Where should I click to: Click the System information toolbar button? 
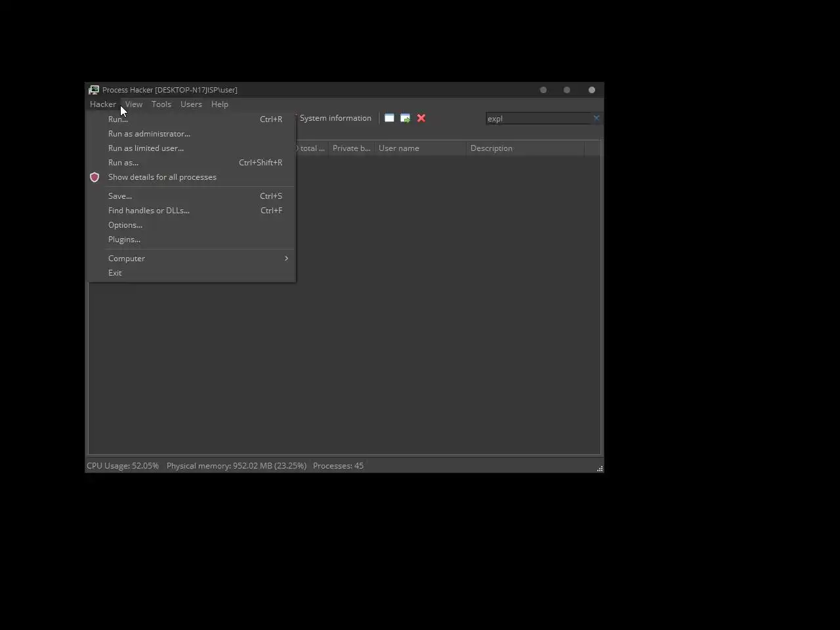click(335, 118)
